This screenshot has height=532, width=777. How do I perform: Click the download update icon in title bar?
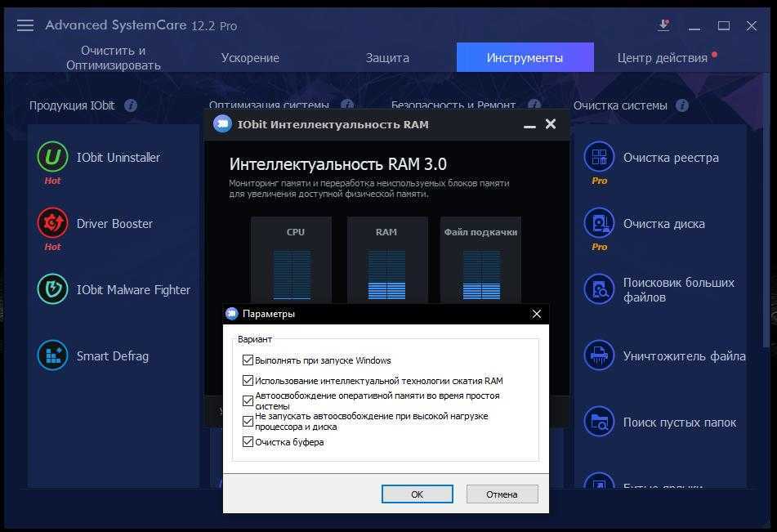(663, 25)
